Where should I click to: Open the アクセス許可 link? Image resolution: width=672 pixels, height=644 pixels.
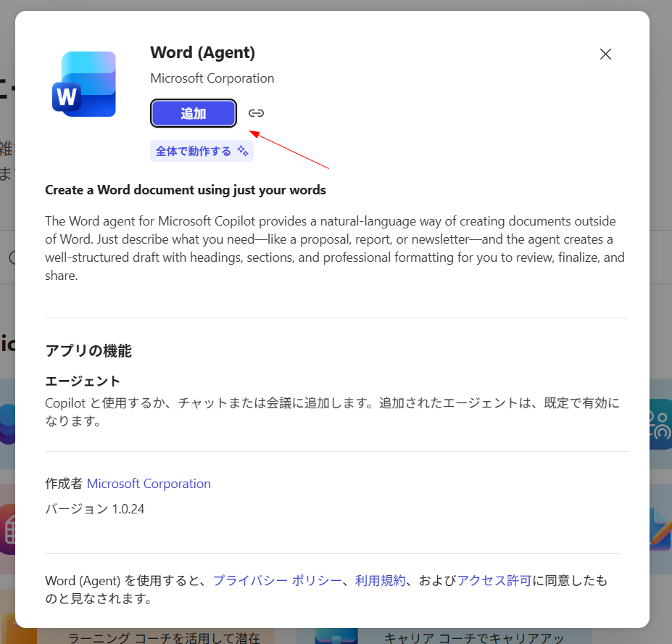click(x=494, y=580)
